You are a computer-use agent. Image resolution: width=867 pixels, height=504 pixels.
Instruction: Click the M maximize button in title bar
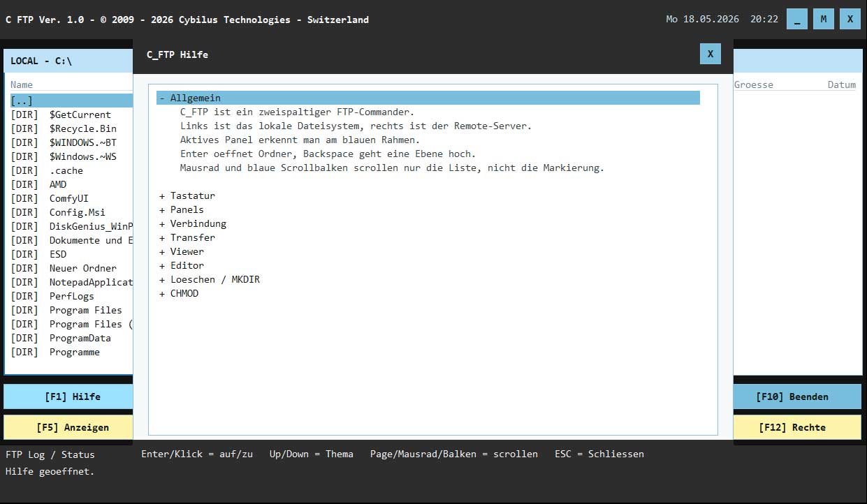click(x=824, y=19)
